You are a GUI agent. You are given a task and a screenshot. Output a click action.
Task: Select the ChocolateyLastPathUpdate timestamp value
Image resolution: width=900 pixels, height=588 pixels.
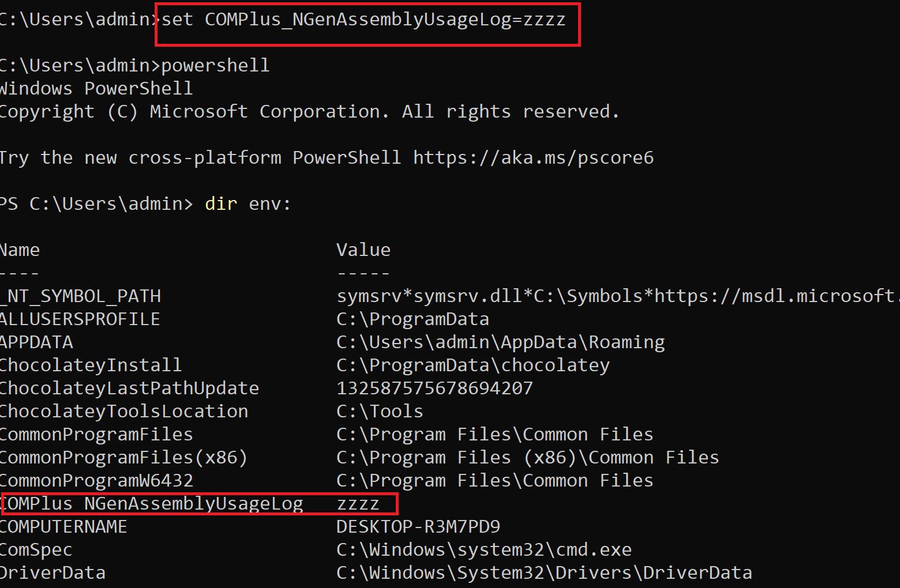click(434, 388)
